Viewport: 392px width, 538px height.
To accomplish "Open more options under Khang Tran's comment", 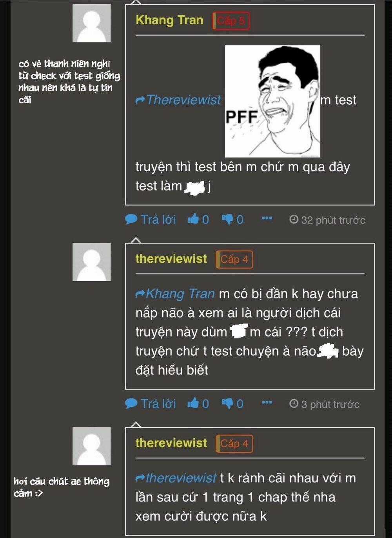I will click(x=267, y=218).
